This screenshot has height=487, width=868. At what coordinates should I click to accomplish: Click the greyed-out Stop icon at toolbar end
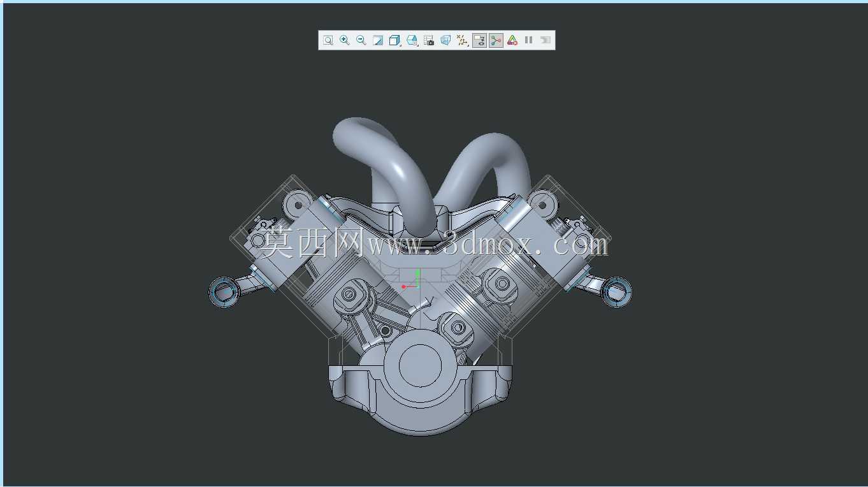(545, 40)
